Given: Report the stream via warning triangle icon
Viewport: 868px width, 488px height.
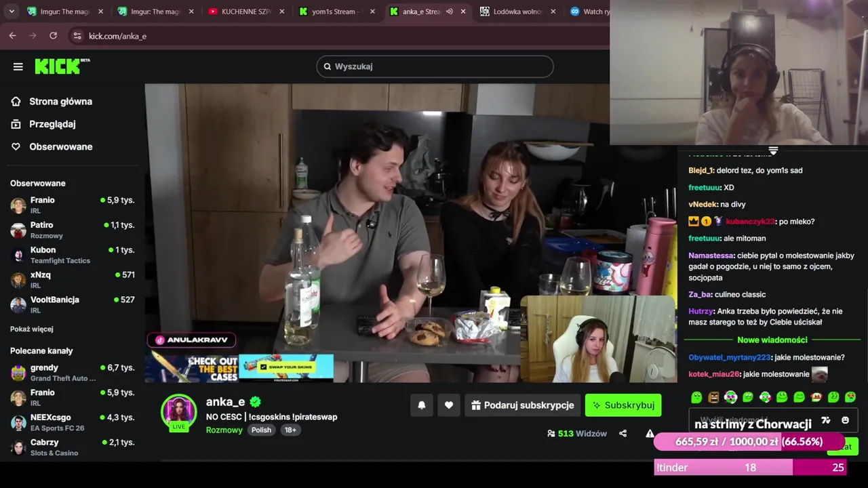Looking at the screenshot, I should point(650,434).
